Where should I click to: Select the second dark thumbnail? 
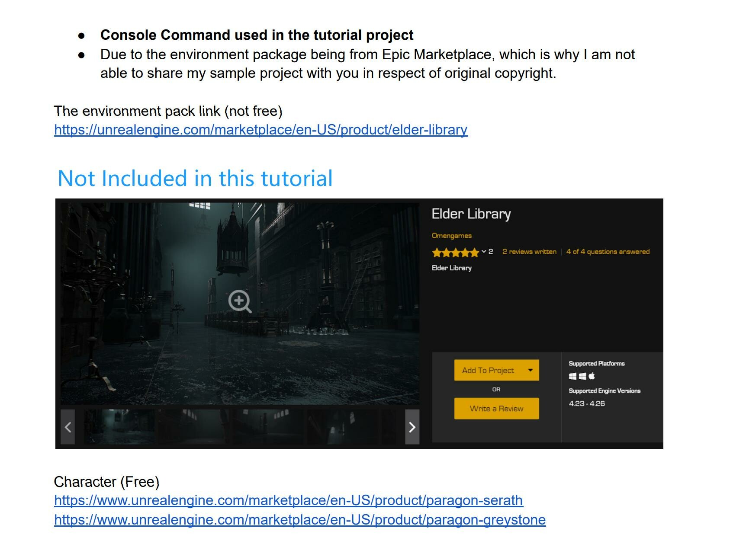[x=193, y=427]
